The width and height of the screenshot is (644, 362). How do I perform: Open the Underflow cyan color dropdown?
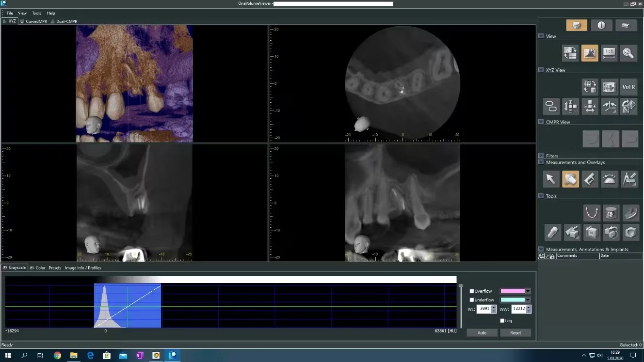tap(528, 300)
